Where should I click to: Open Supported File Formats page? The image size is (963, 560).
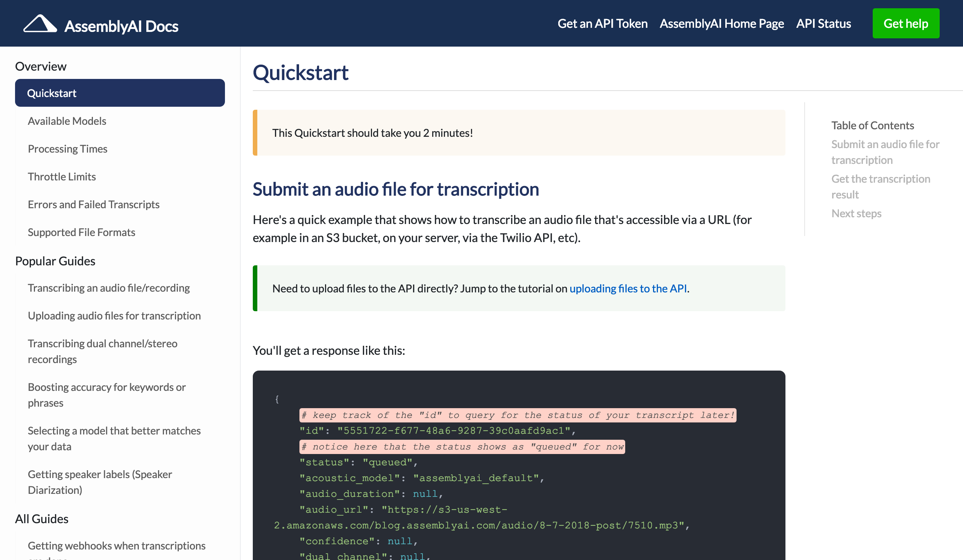click(x=81, y=233)
